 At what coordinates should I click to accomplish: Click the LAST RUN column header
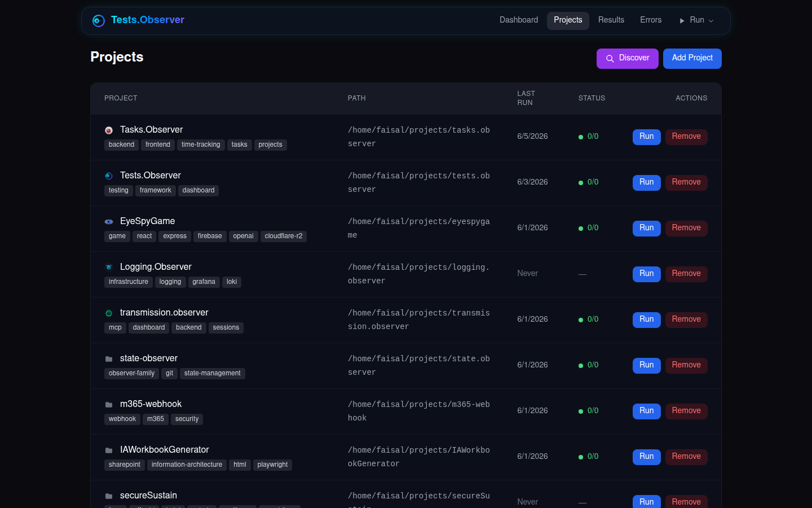click(x=526, y=98)
